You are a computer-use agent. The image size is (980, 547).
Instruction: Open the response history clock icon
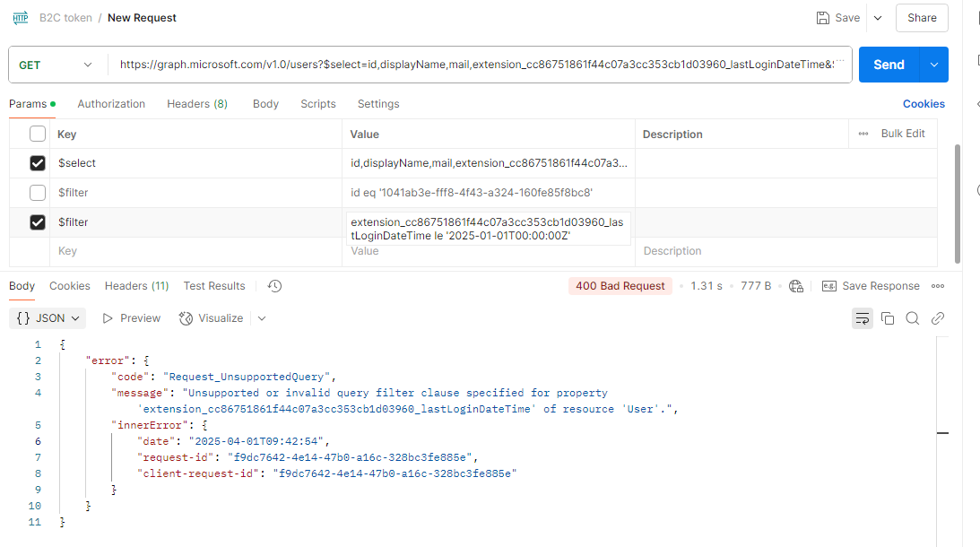pos(274,286)
